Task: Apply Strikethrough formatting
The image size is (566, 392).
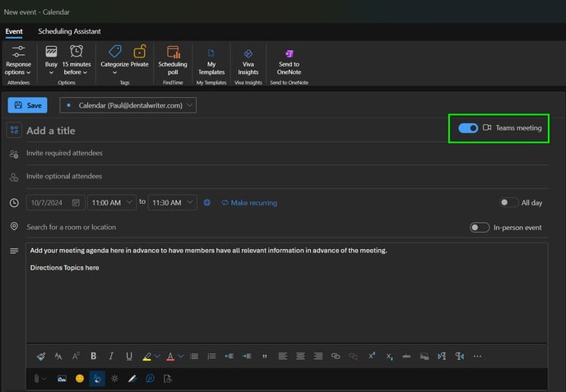Action: point(406,357)
